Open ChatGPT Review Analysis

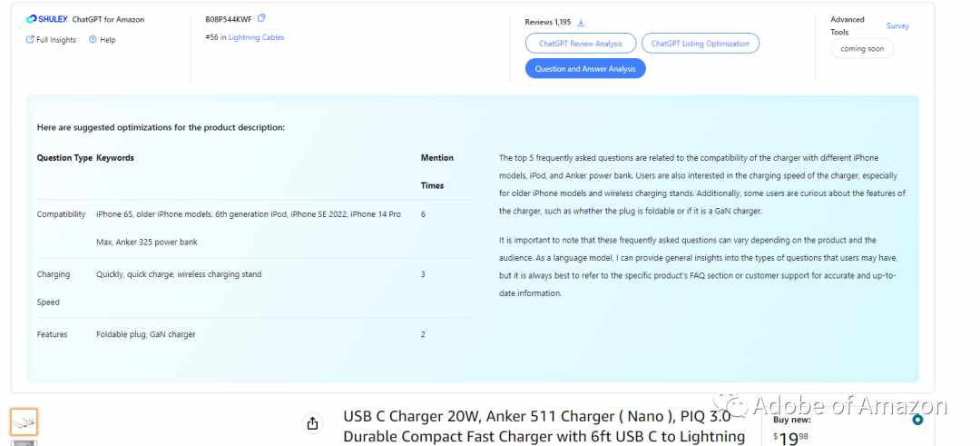click(x=580, y=44)
